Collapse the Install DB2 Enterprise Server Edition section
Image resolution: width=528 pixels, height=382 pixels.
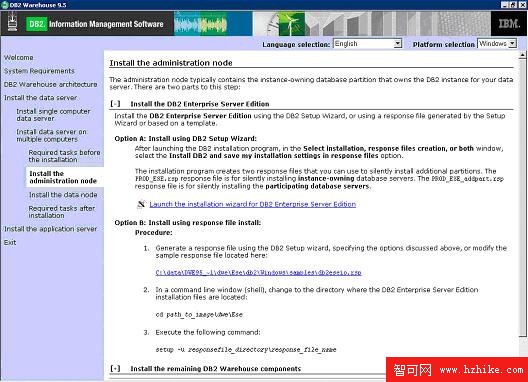[115, 104]
